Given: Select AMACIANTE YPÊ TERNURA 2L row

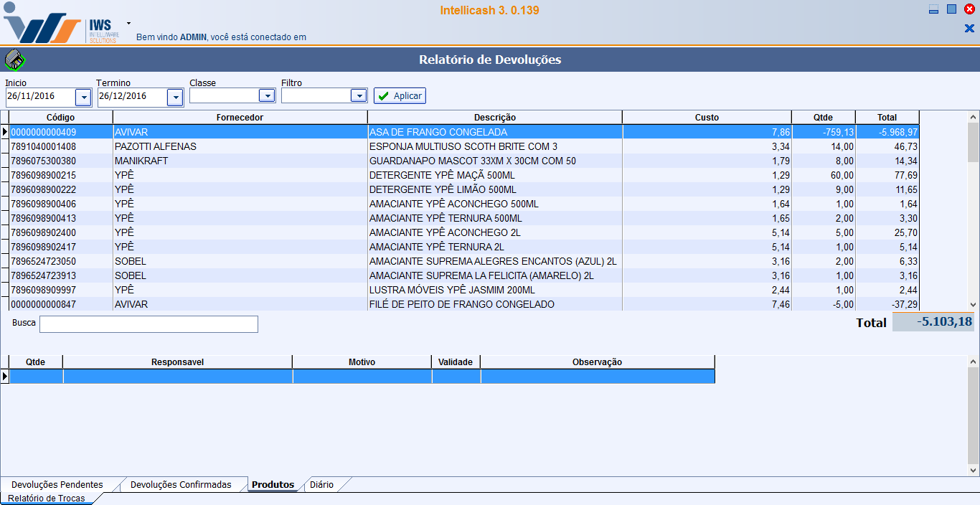Looking at the screenshot, I should [463, 247].
